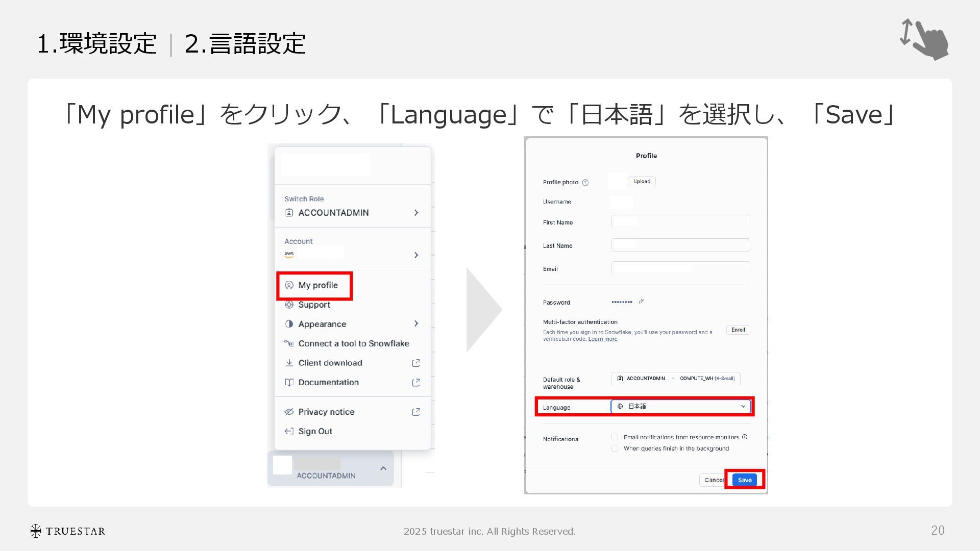Open the Learn more link
This screenshot has width=980, height=551.
[603, 339]
